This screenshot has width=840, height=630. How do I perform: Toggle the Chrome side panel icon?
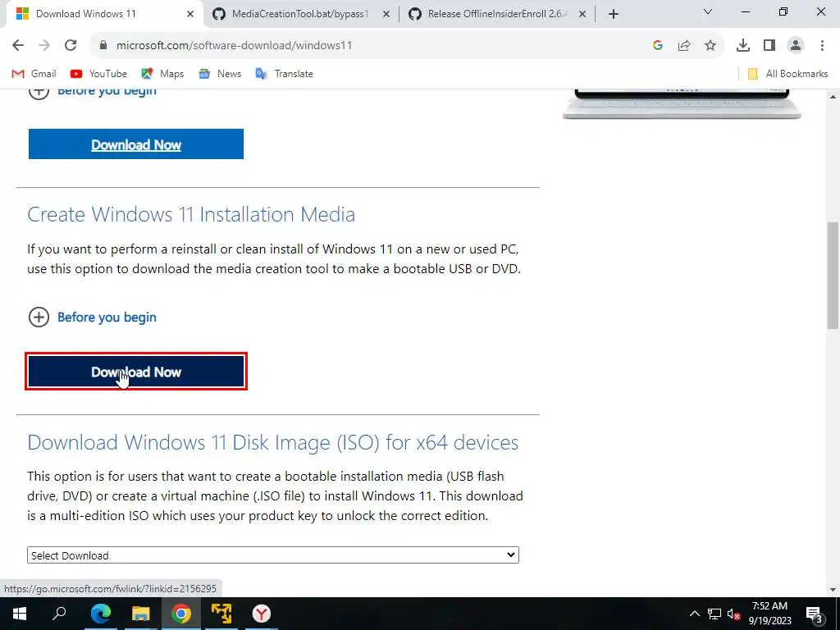pyautogui.click(x=769, y=46)
